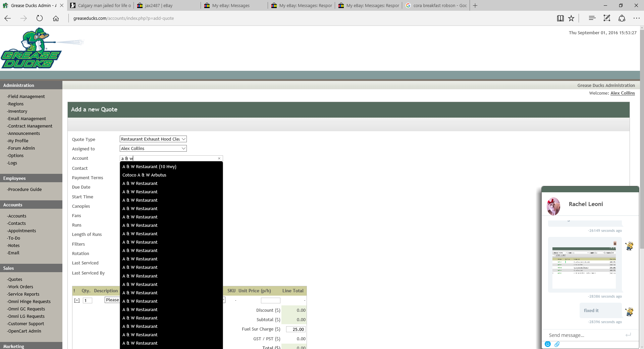Click the browser Refresh button
644x349 pixels.
tap(40, 18)
